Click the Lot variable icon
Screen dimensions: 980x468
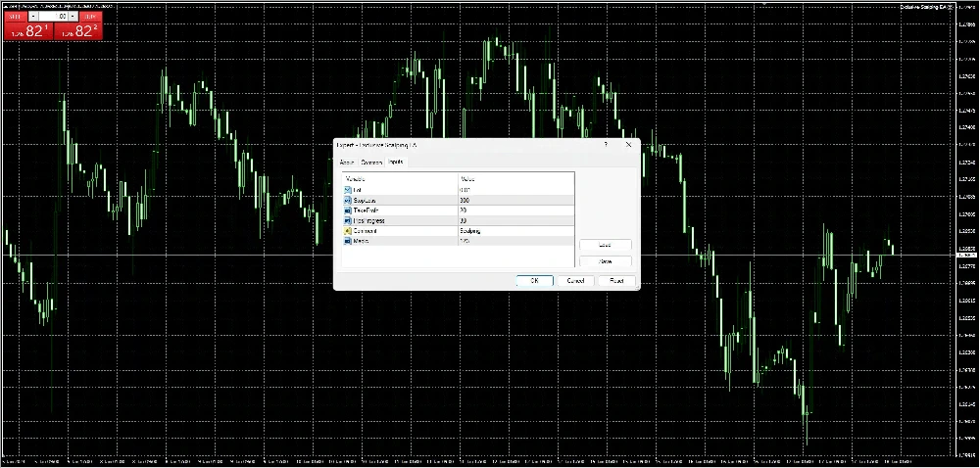(348, 190)
